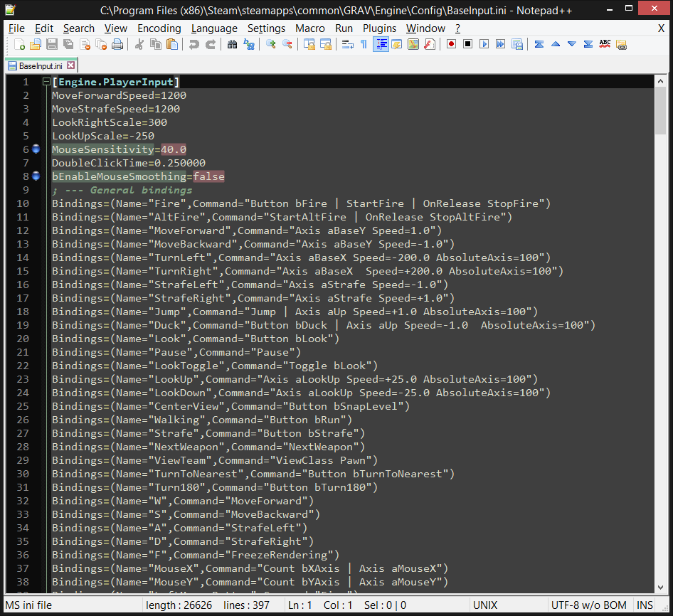Screen dimensions: 673x616
Task: Create a new file with New icon
Action: pyautogui.click(x=19, y=44)
